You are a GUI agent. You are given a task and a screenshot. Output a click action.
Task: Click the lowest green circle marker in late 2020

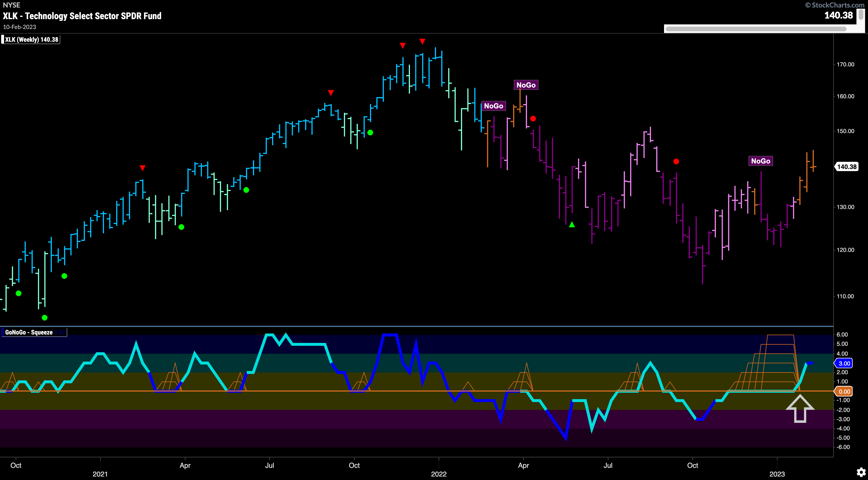click(45, 317)
